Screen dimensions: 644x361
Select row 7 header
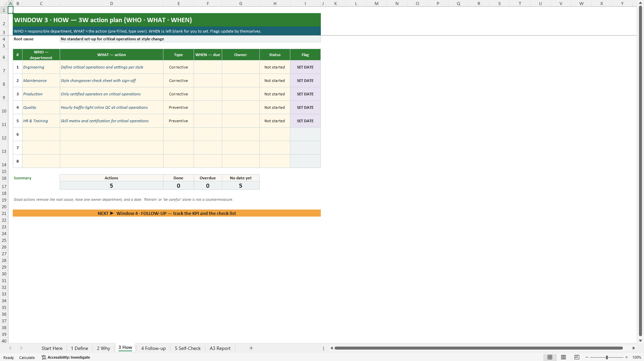pyautogui.click(x=4, y=67)
